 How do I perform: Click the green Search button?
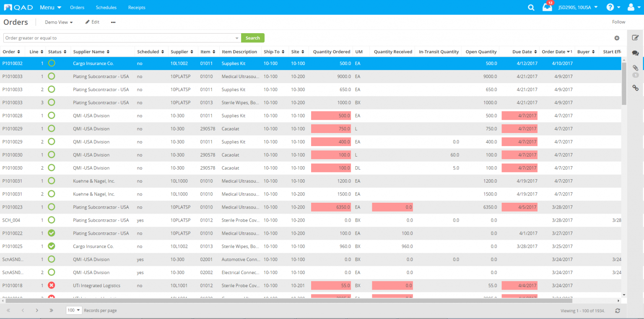252,38
